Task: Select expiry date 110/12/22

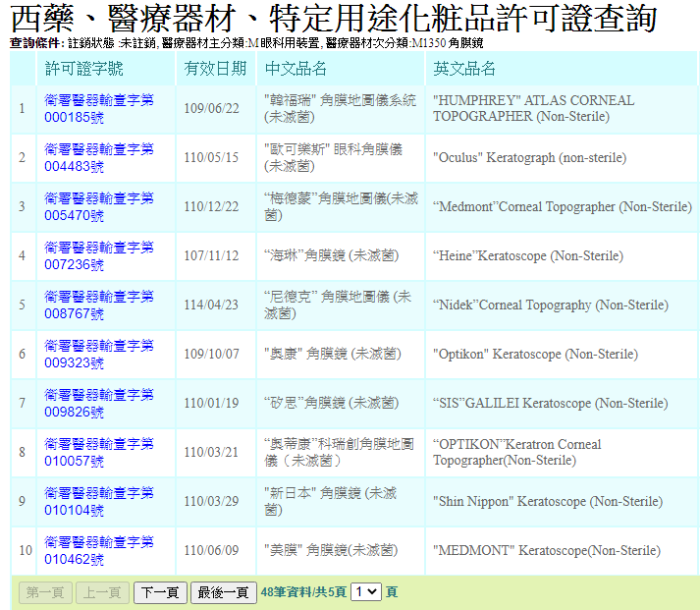Action: pyautogui.click(x=212, y=206)
